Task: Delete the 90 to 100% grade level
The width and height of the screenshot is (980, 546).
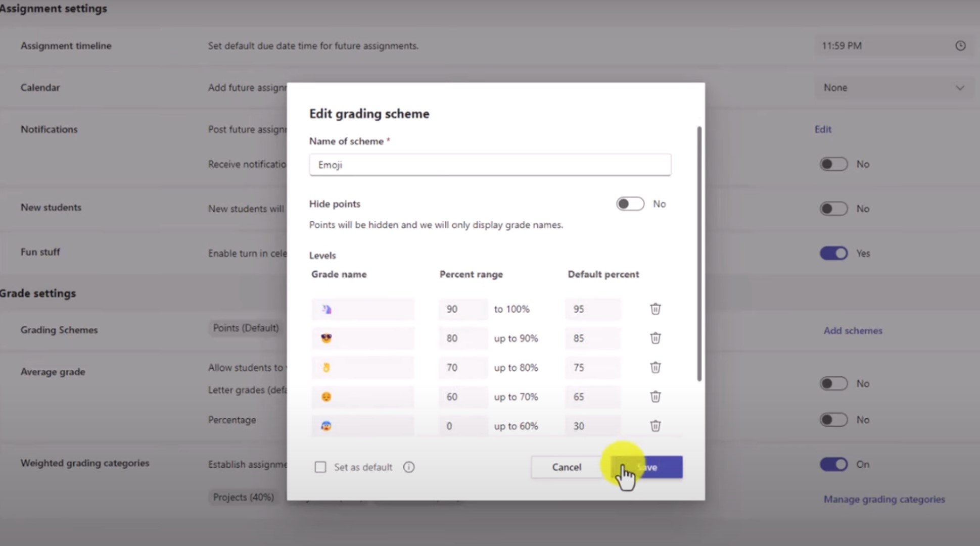Action: pyautogui.click(x=655, y=309)
